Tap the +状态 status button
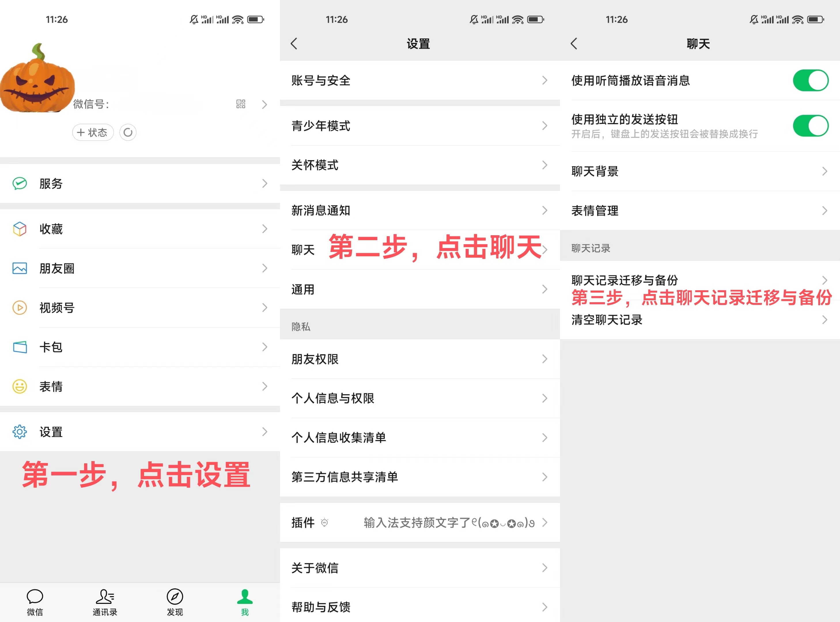The height and width of the screenshot is (622, 840). (x=93, y=132)
